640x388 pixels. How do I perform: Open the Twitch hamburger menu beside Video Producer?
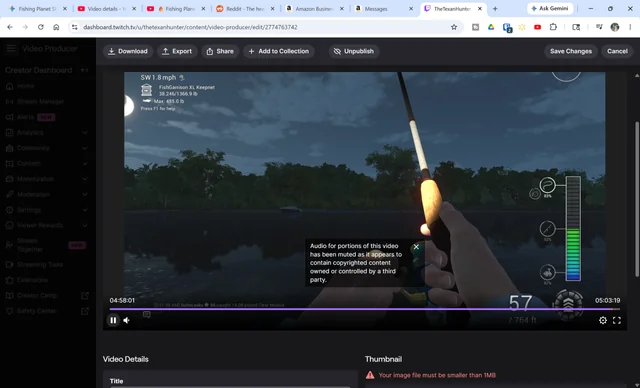click(x=11, y=49)
